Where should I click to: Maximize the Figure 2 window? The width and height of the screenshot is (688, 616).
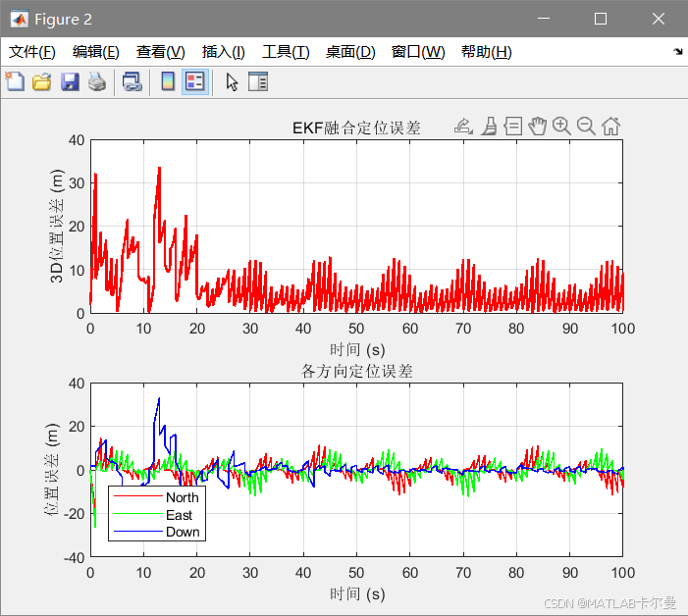(601, 19)
